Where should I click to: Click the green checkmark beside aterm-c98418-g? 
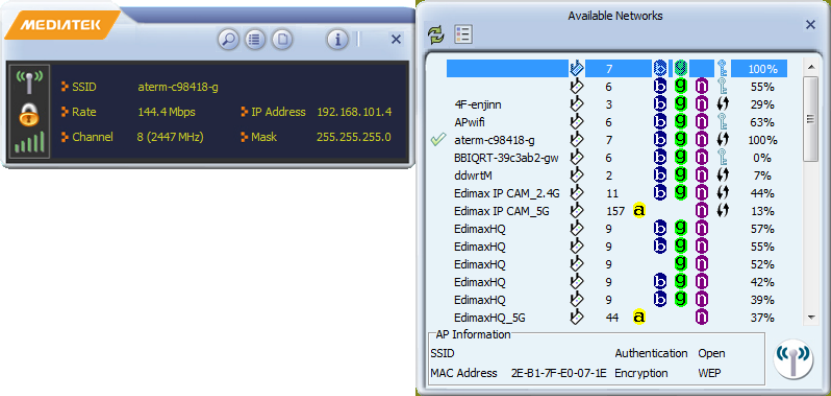point(437,140)
